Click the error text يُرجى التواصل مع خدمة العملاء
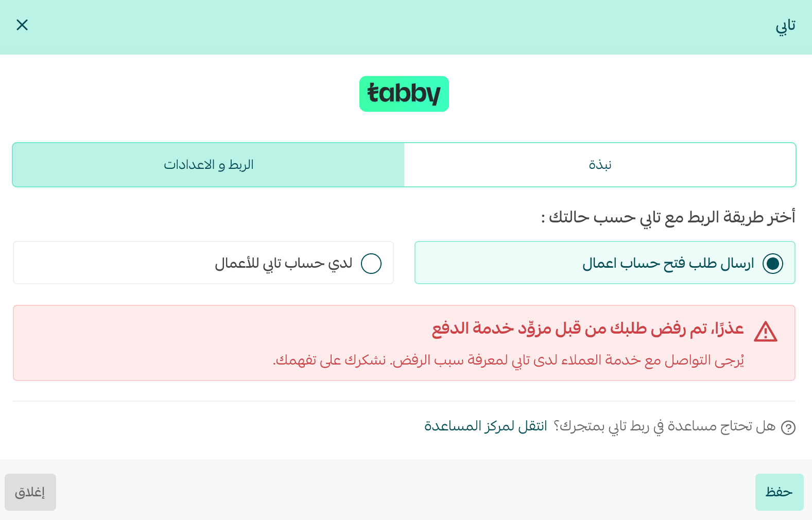Image resolution: width=812 pixels, height=520 pixels. [x=508, y=360]
